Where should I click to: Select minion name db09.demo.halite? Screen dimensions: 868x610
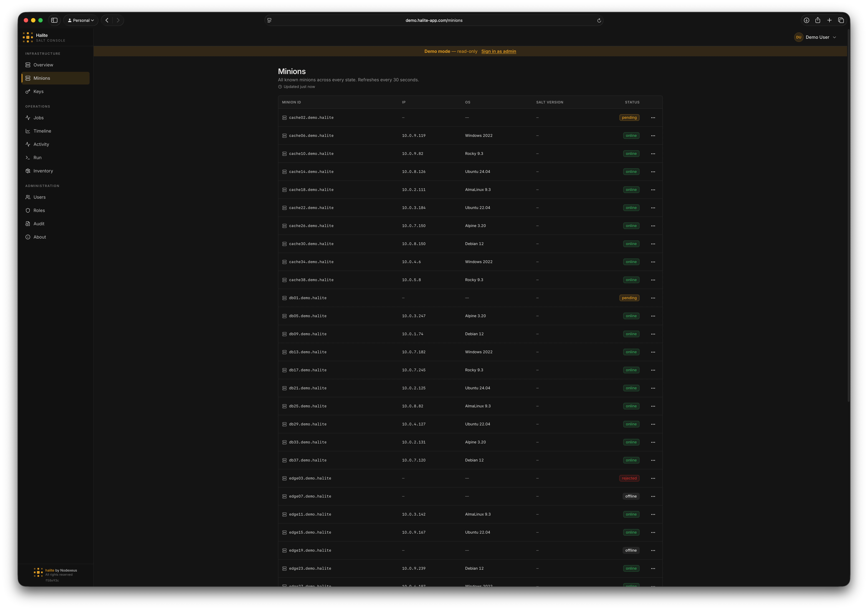coord(308,334)
